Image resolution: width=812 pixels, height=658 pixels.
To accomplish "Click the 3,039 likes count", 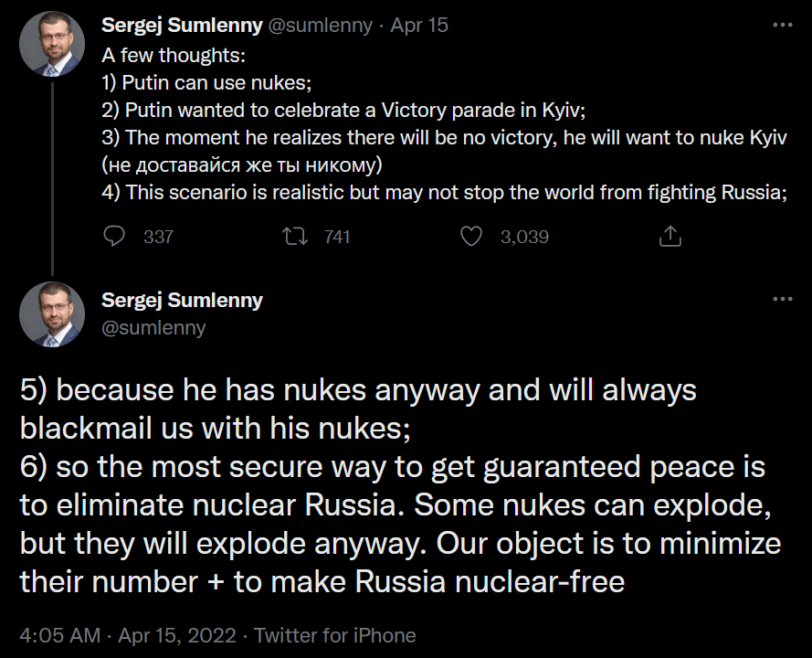I will coord(524,237).
